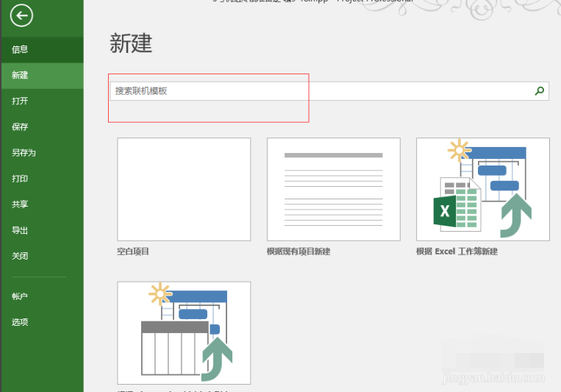Image resolution: width=561 pixels, height=392 pixels.
Task: Click the 根据 Excel 工作簿新建 label
Action: point(457,252)
